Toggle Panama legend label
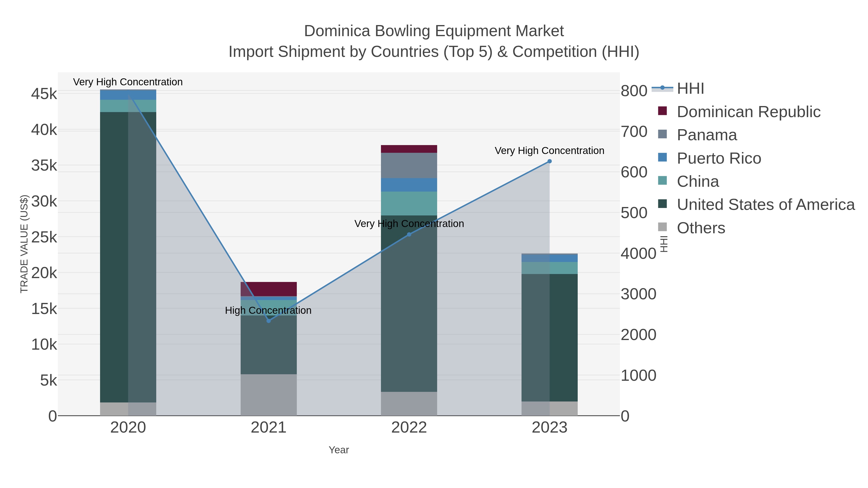 707,135
